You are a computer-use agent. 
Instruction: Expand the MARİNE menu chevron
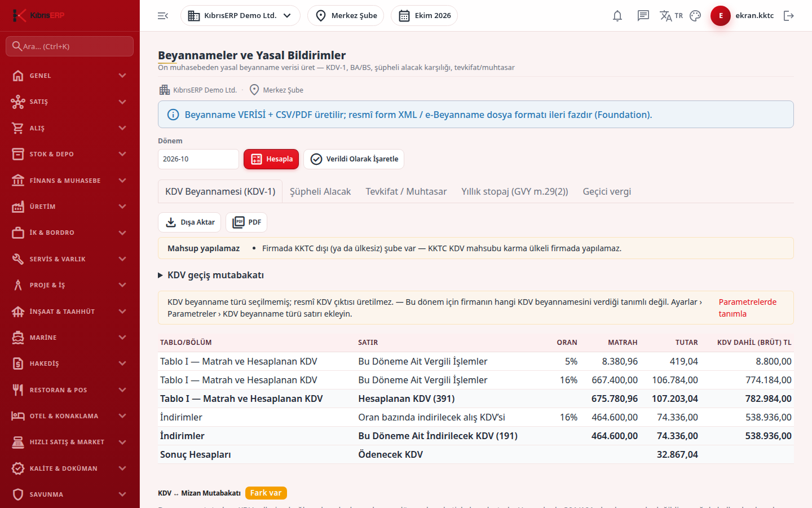(x=122, y=338)
